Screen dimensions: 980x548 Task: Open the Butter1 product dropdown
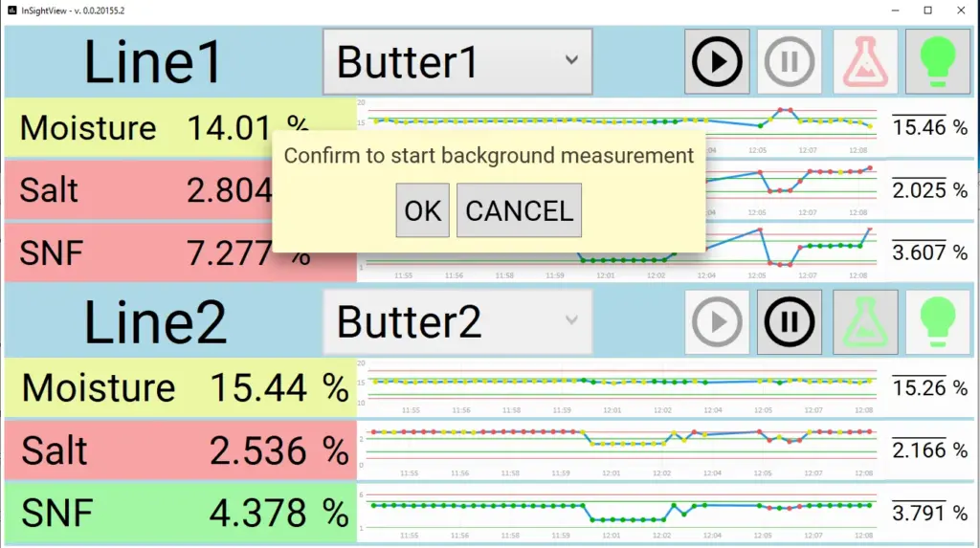coord(457,62)
